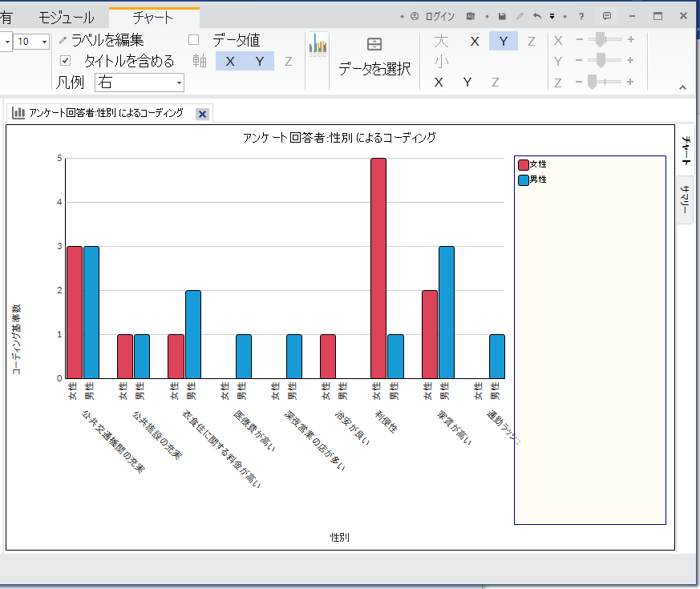Open the chart type gallery icon
This screenshot has height=589, width=700.
tap(318, 44)
